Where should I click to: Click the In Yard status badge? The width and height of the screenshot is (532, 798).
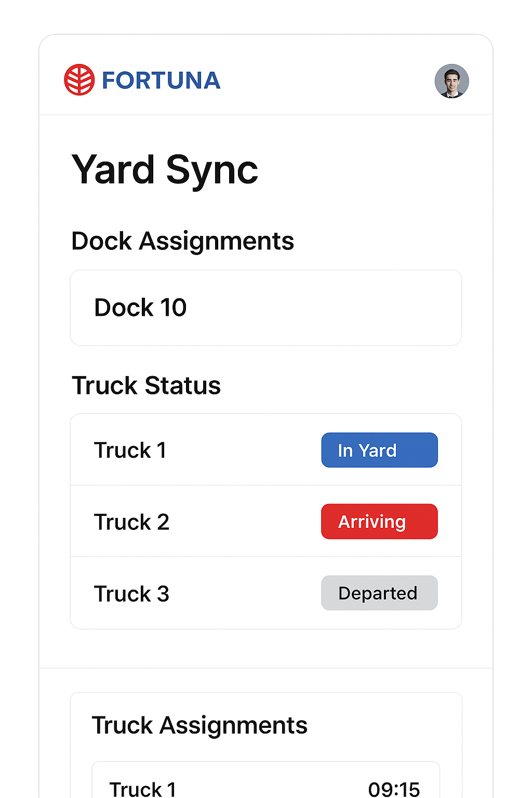[379, 450]
